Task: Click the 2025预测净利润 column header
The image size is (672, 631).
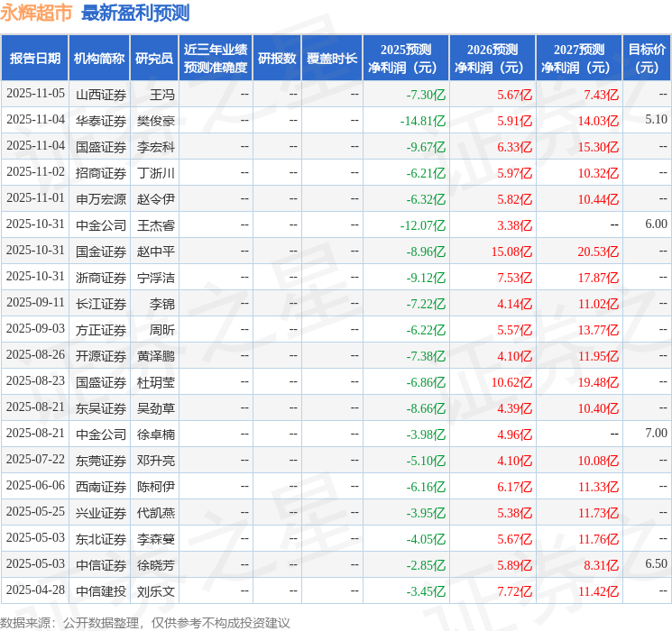Action: pos(405,59)
